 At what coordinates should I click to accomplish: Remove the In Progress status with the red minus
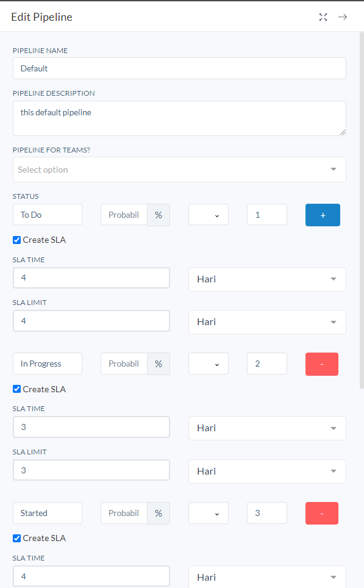click(x=322, y=364)
